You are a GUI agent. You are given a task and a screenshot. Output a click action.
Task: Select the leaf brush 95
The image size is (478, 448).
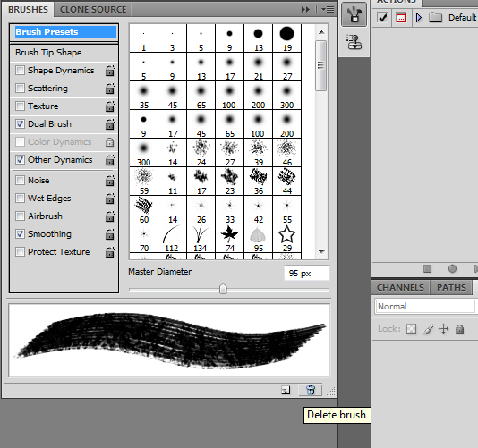(x=258, y=239)
